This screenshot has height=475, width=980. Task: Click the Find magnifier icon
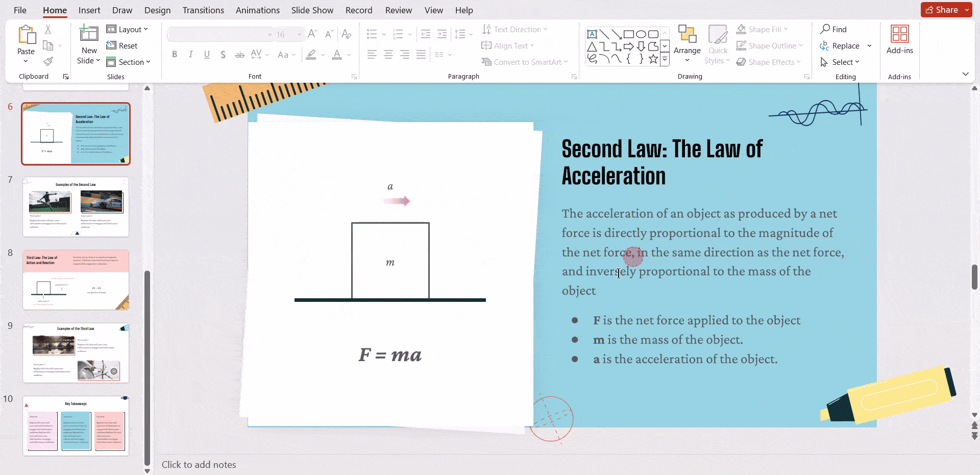point(825,29)
